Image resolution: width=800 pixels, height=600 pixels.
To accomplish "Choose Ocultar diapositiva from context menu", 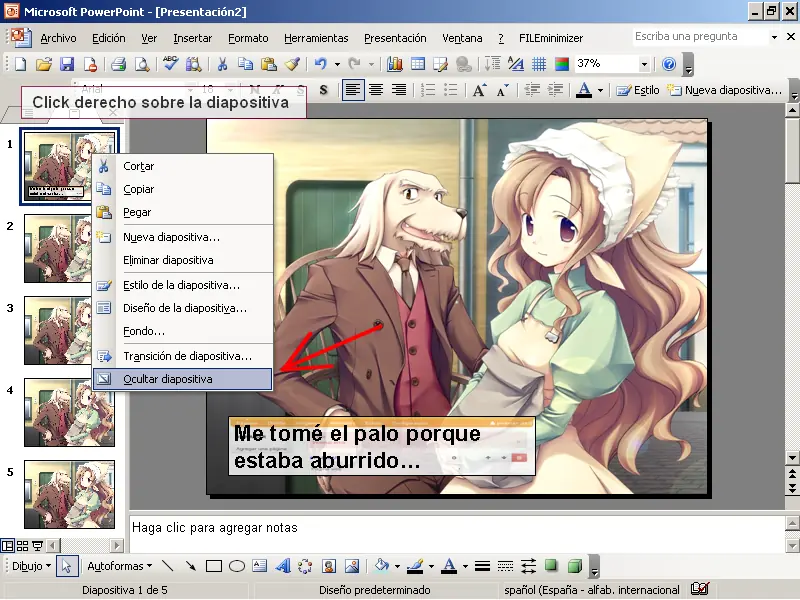I will point(168,380).
